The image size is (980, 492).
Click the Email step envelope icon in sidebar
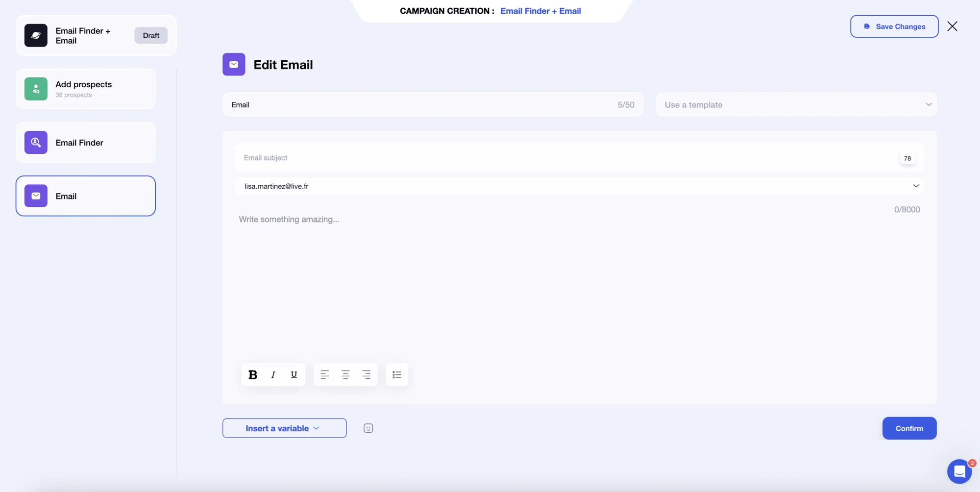[x=36, y=196]
